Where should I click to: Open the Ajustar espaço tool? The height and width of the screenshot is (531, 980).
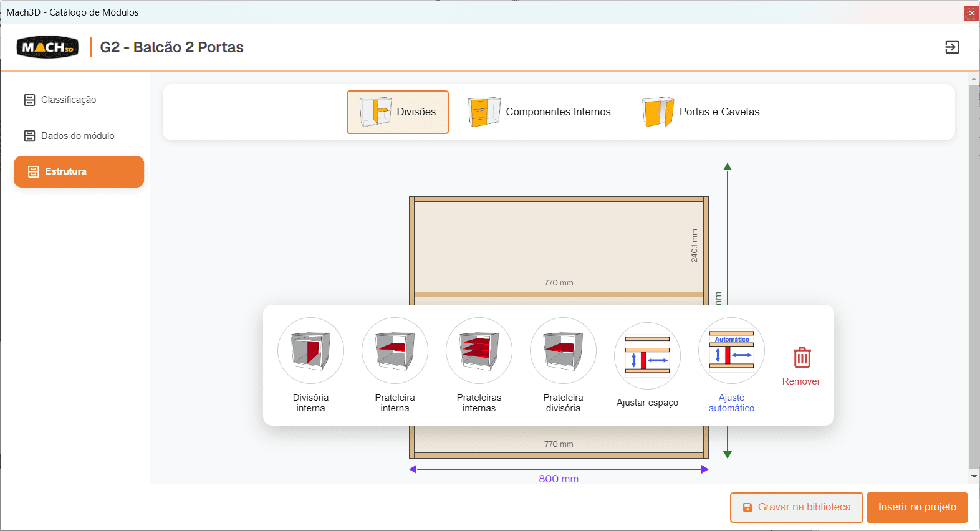[647, 355]
